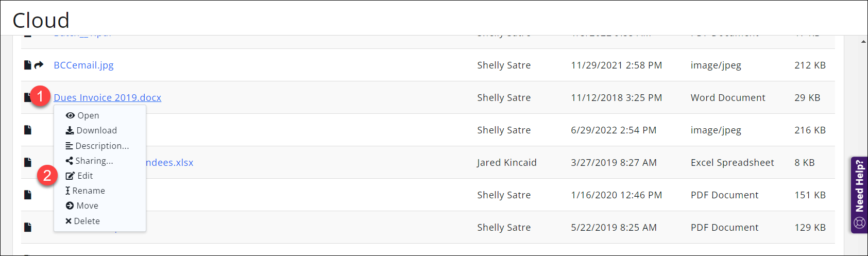Open the Need Help? side tab

(x=859, y=195)
